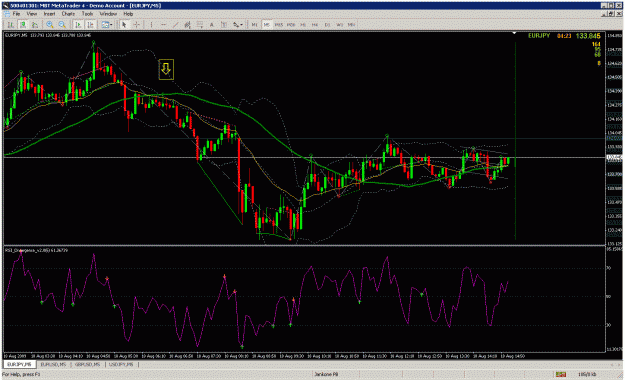
Task: Zoom out of the chart
Action: 62,25
